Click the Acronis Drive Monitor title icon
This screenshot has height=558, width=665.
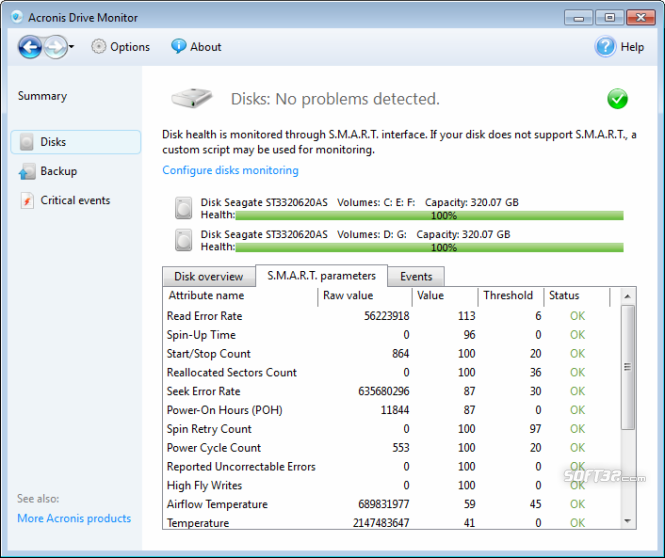click(17, 17)
